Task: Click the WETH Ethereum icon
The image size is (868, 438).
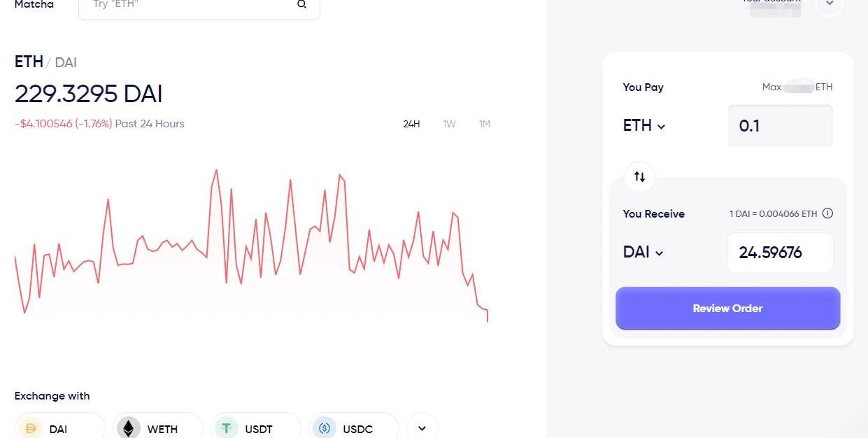Action: [128, 428]
